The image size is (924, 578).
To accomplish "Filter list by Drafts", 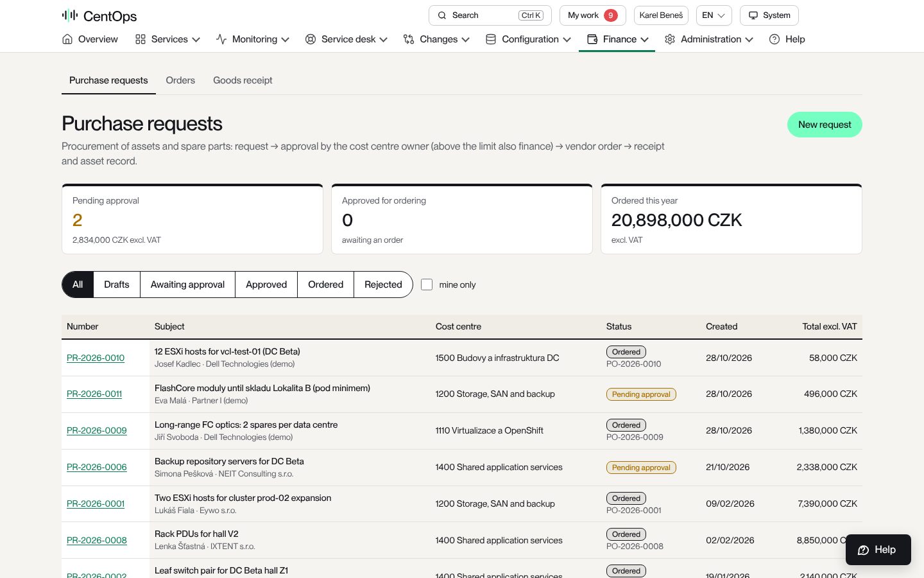I will pyautogui.click(x=117, y=285).
